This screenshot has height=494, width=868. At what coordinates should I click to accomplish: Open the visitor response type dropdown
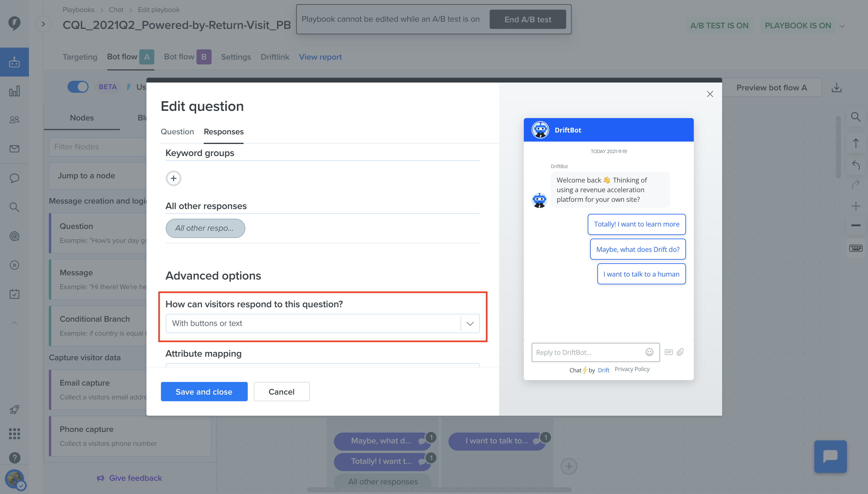coord(322,323)
